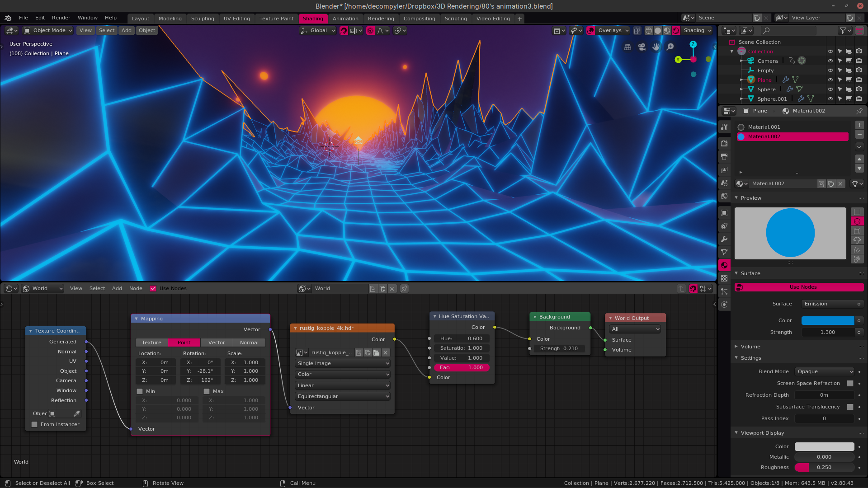The image size is (868, 488).
Task: Click the perspective/orthographic grid icon
Action: coord(627,47)
